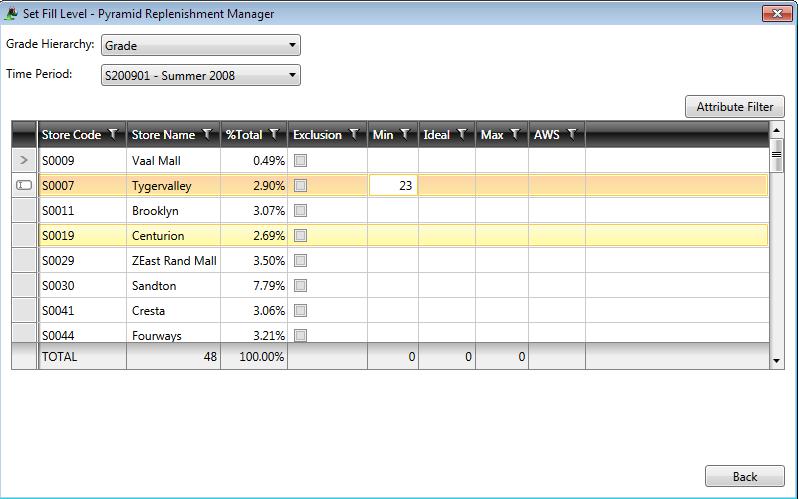The width and height of the screenshot is (799, 499).
Task: Open the Attribute Filter
Action: (x=735, y=107)
